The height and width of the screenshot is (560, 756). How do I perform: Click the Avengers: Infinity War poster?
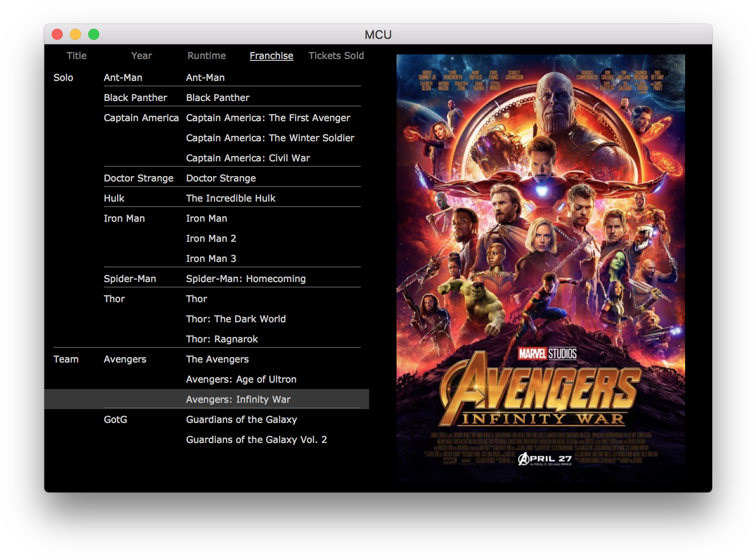541,268
